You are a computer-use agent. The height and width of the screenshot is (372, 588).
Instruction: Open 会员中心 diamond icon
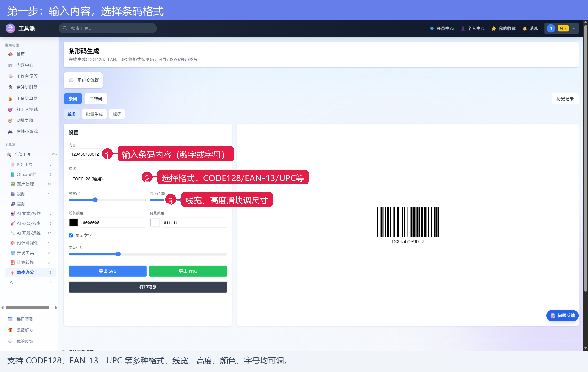coord(432,28)
